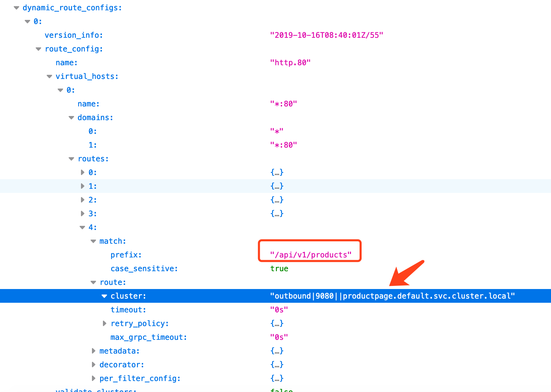This screenshot has height=392, width=551.
Task: Collapse the route node triangle
Action: click(93, 283)
